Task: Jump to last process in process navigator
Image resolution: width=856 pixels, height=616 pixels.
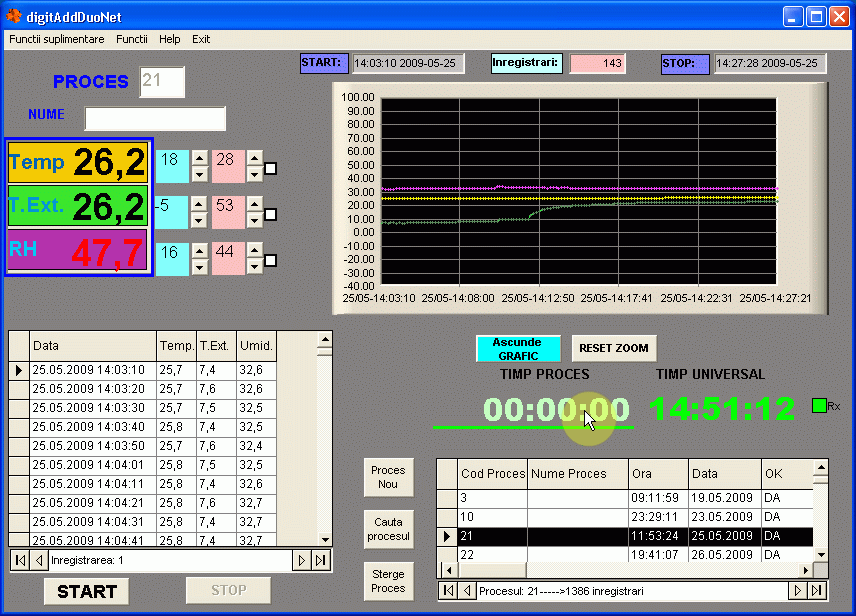Action: 817,591
